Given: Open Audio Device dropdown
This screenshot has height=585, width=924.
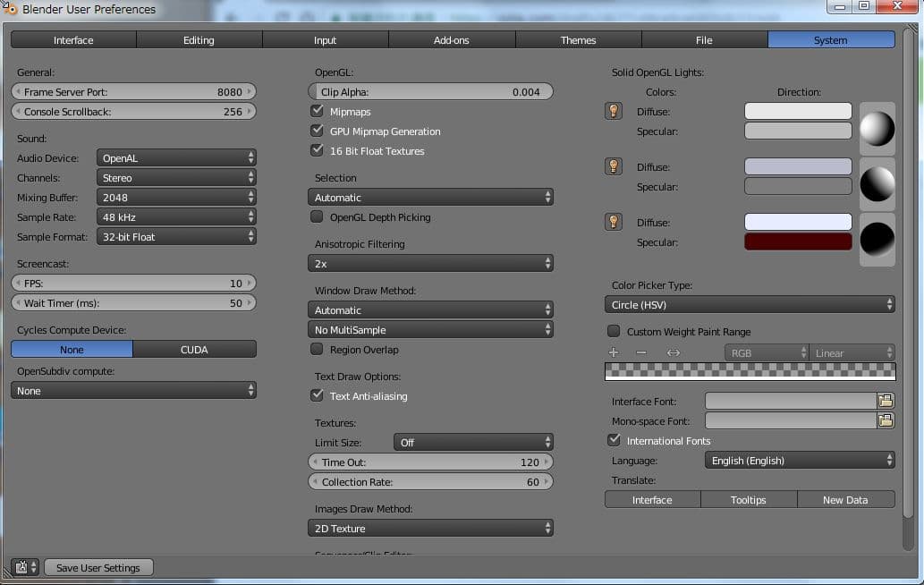Looking at the screenshot, I should click(x=176, y=158).
